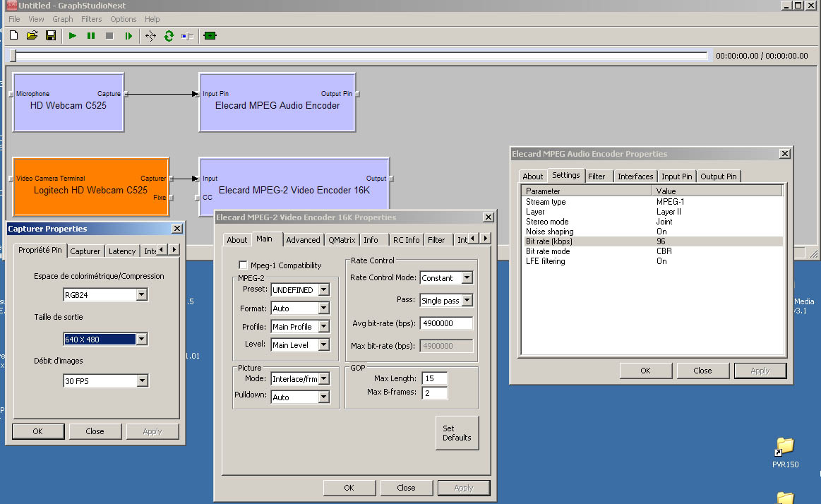Pause the graph playback

(91, 35)
